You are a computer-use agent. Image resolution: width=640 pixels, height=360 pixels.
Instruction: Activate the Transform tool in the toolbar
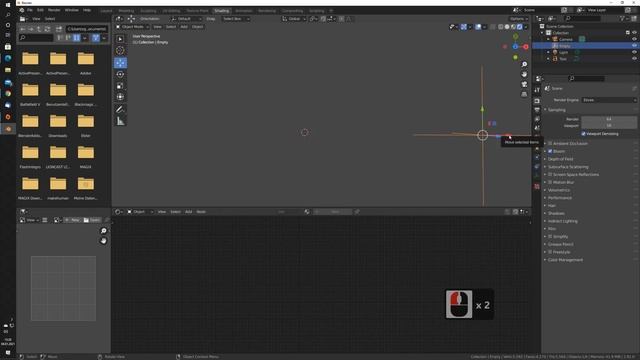120,97
